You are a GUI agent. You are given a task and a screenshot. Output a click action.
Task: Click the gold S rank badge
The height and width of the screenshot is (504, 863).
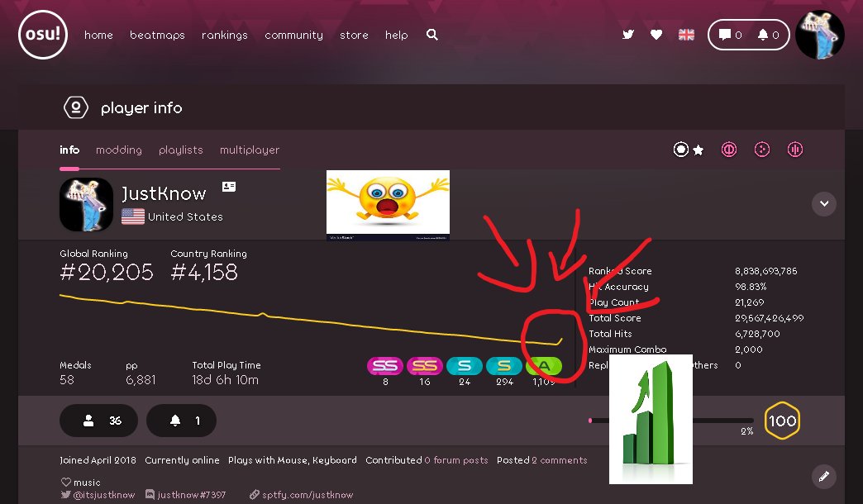pos(504,366)
